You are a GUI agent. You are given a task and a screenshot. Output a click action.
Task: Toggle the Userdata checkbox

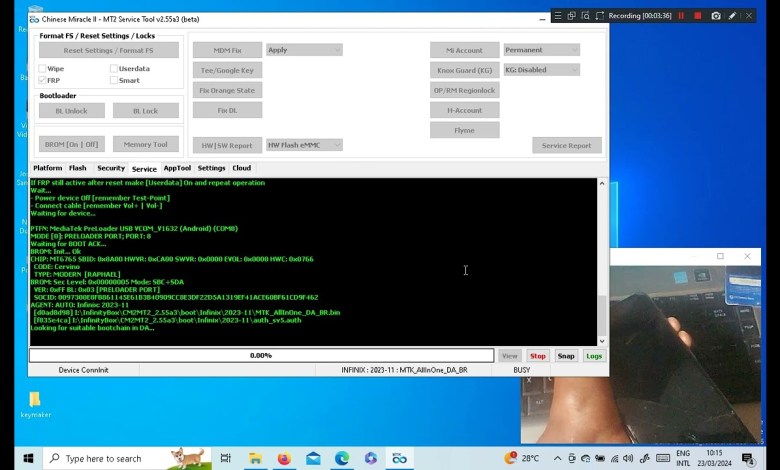click(114, 69)
